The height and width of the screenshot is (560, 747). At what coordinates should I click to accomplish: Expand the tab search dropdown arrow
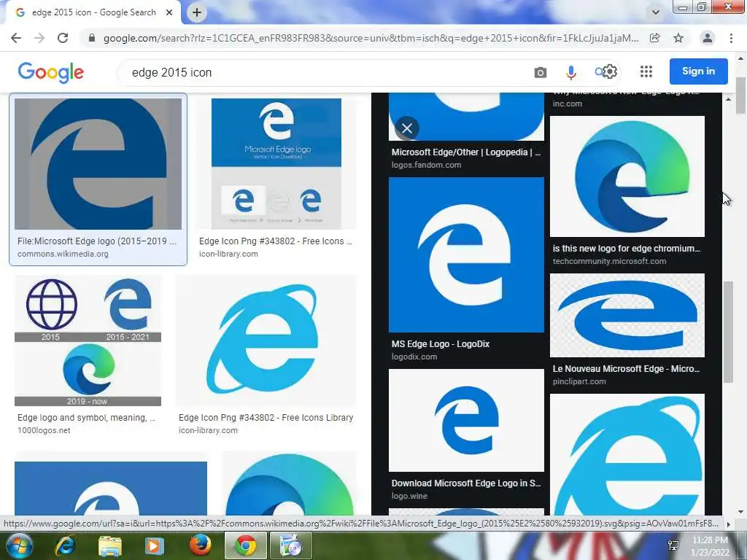[x=656, y=12]
